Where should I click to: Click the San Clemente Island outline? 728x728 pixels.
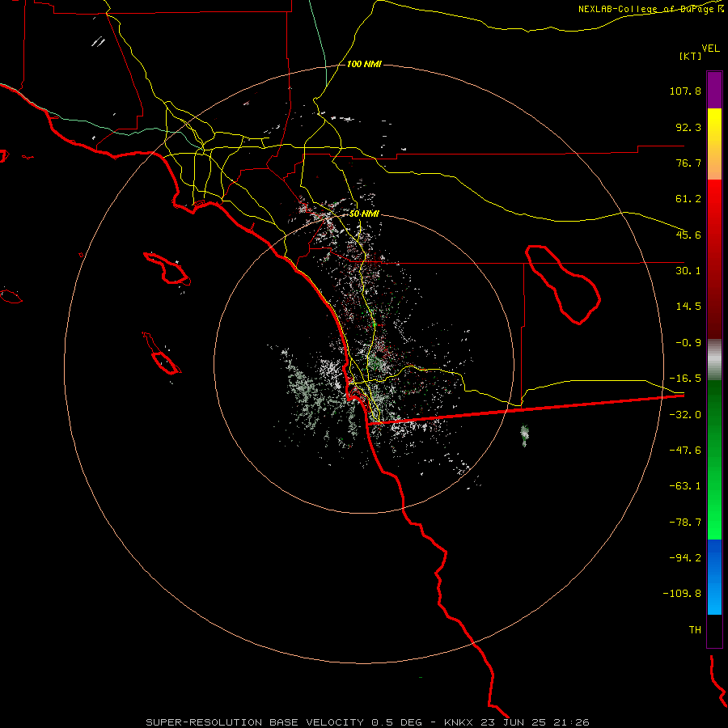pos(162,353)
